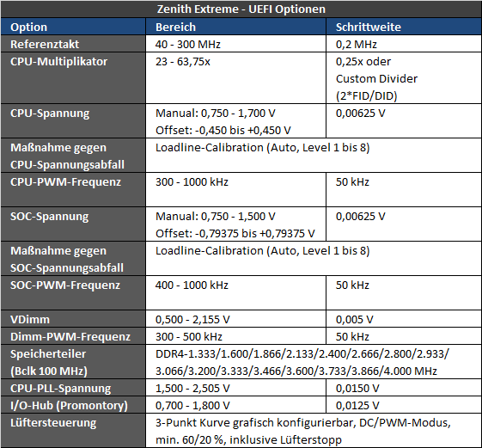Image resolution: width=482 pixels, height=448 pixels.
Task: Select the 'Lüftersteuerung' row label
Action: click(x=53, y=423)
